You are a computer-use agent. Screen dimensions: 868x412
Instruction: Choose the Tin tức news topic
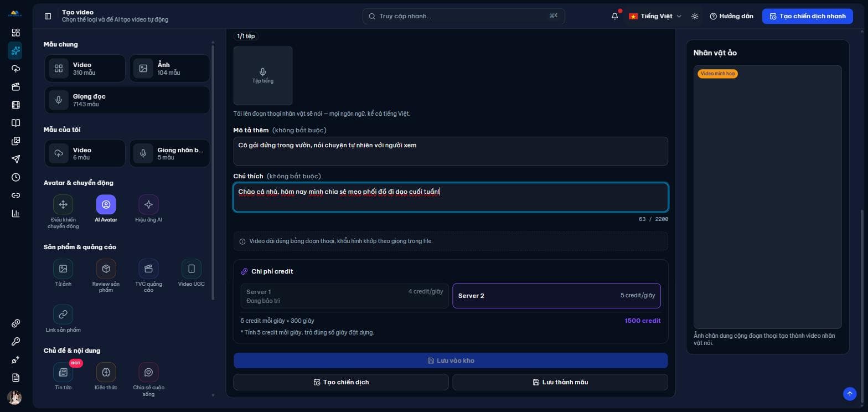click(63, 377)
